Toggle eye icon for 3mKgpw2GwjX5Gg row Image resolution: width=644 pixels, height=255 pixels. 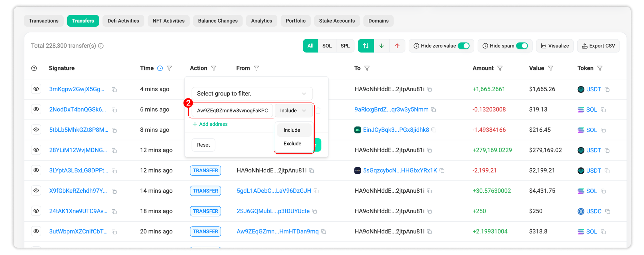(36, 89)
